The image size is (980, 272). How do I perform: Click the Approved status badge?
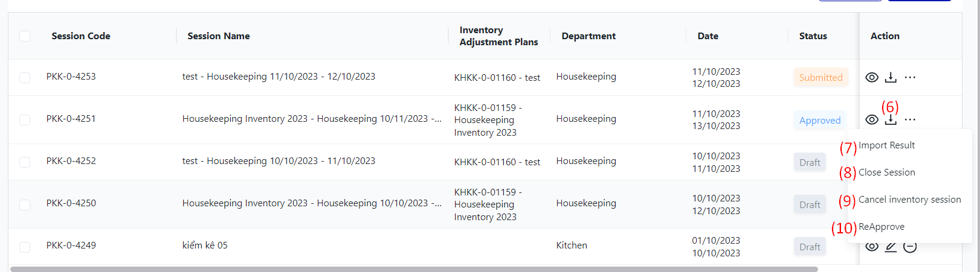820,120
